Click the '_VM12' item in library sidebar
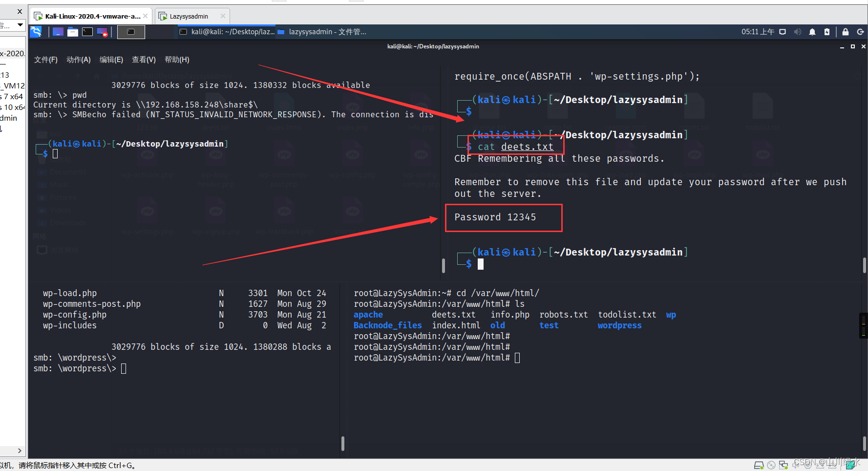This screenshot has width=868, height=471. [x=12, y=86]
